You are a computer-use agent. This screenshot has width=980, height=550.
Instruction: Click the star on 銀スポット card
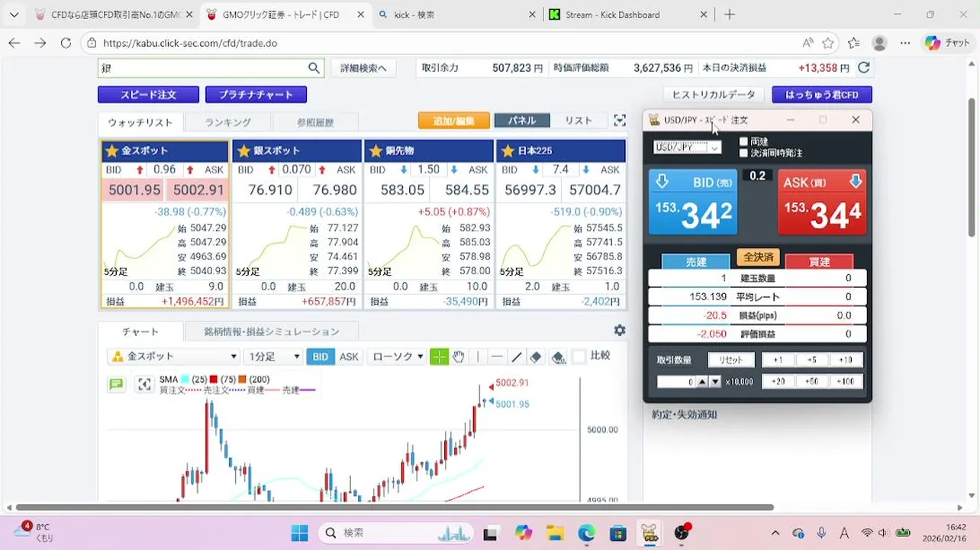point(244,150)
